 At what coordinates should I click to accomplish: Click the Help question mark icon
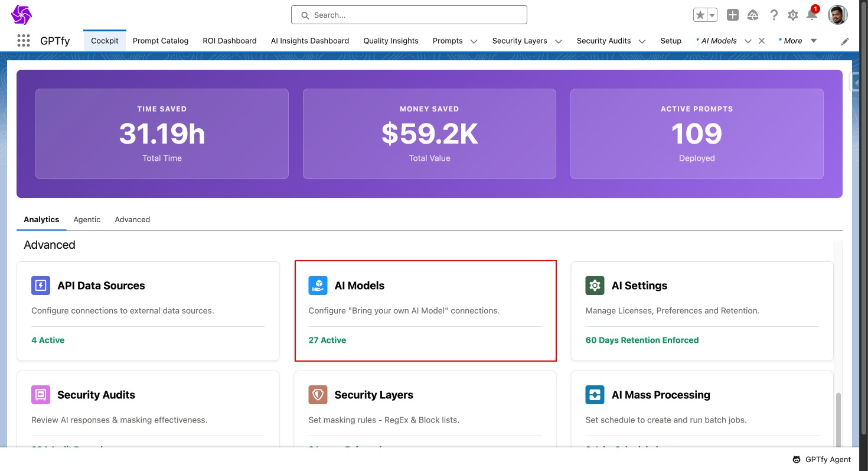(x=774, y=15)
